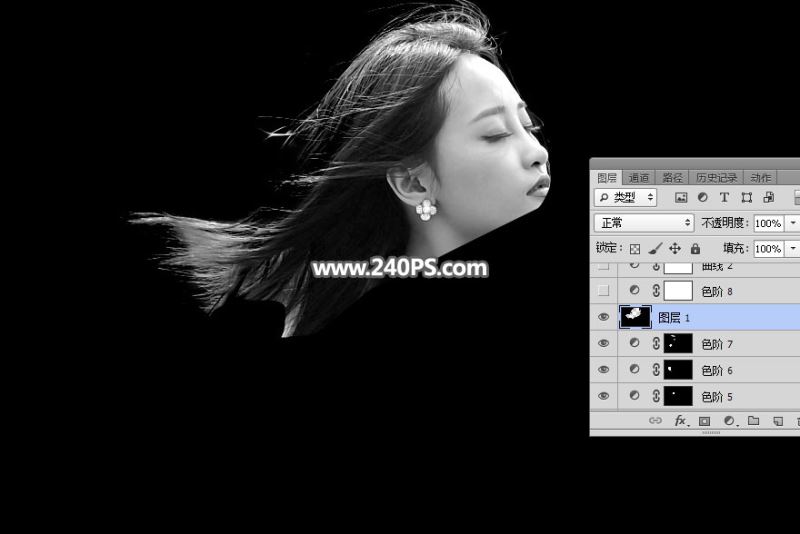
Task: Lock image pixels brush icon
Action: tap(655, 248)
